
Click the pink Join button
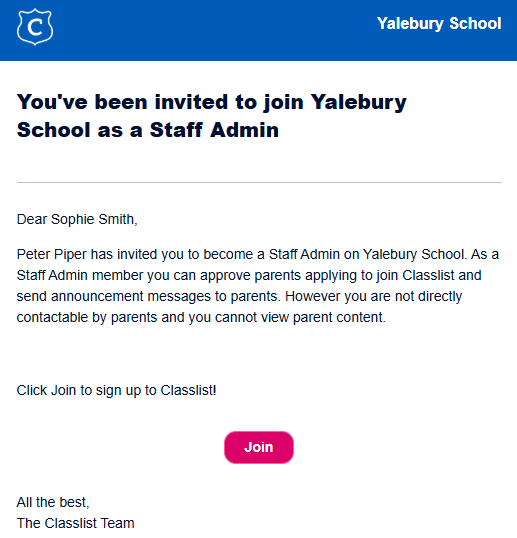click(x=259, y=447)
